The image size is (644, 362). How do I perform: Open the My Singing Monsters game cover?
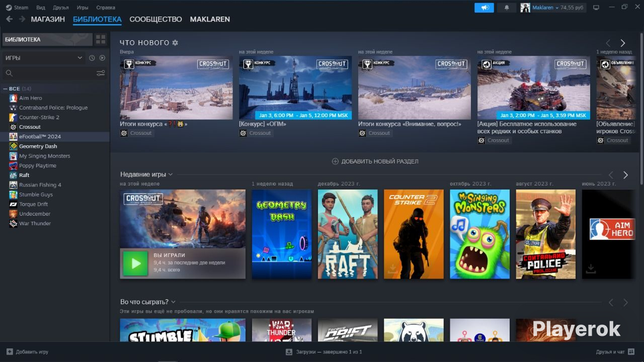point(479,234)
